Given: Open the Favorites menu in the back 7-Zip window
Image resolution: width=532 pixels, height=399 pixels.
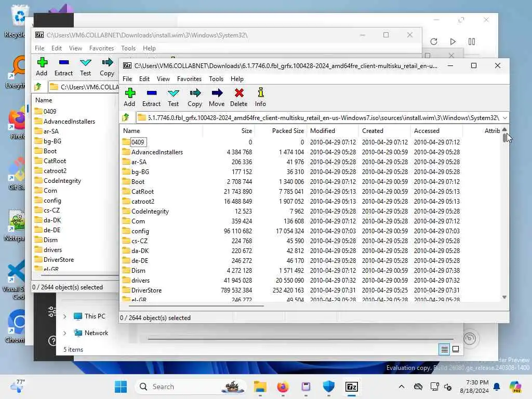Looking at the screenshot, I should (101, 48).
